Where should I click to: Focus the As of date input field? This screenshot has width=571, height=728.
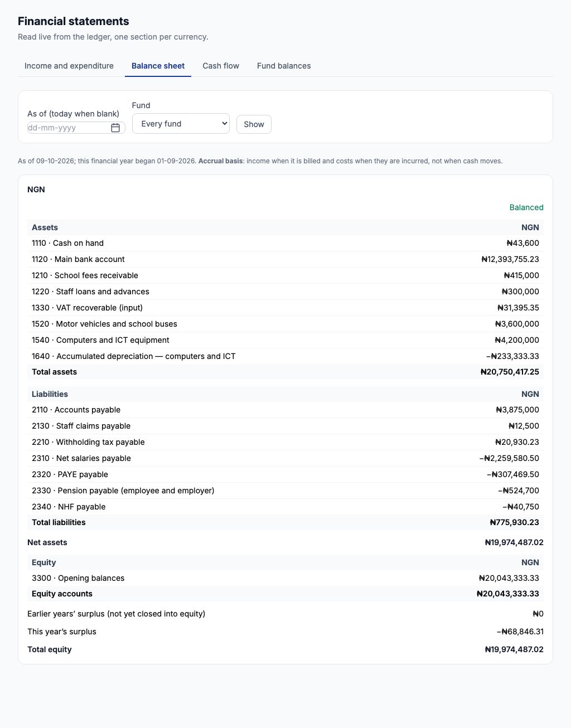tap(76, 128)
